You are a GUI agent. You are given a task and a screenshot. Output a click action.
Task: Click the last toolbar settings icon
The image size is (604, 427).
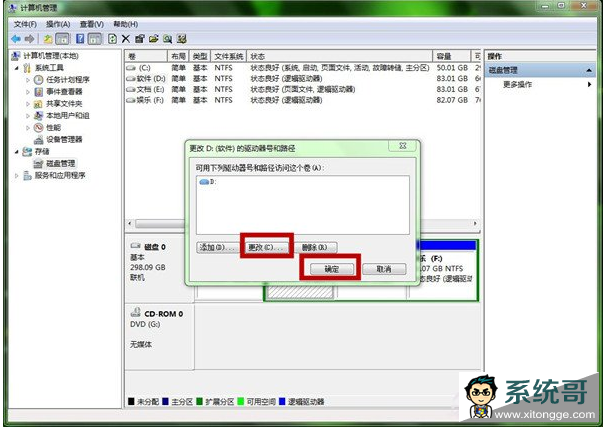click(181, 39)
